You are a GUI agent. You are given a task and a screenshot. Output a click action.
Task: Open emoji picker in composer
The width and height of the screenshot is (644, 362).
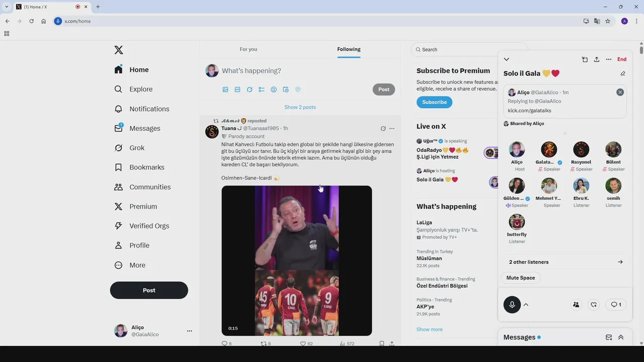(x=274, y=89)
